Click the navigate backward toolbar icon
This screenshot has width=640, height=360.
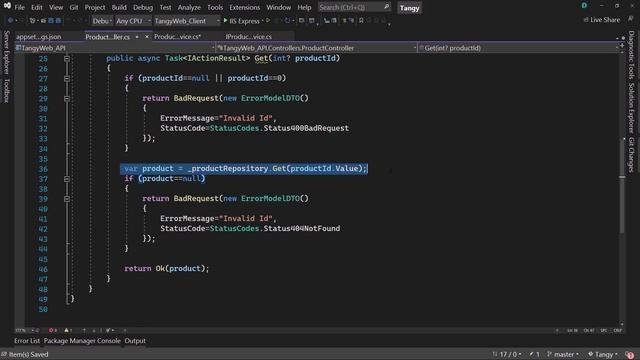point(11,20)
